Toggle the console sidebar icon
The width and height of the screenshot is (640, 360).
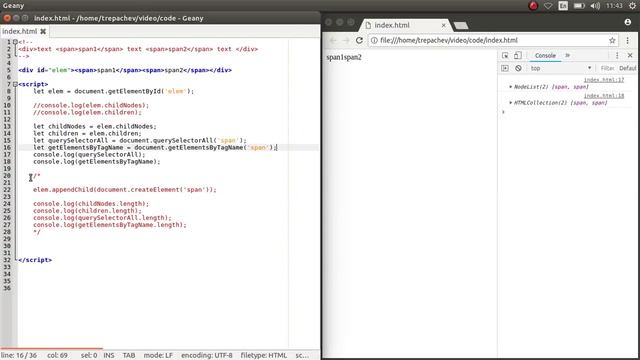505,68
